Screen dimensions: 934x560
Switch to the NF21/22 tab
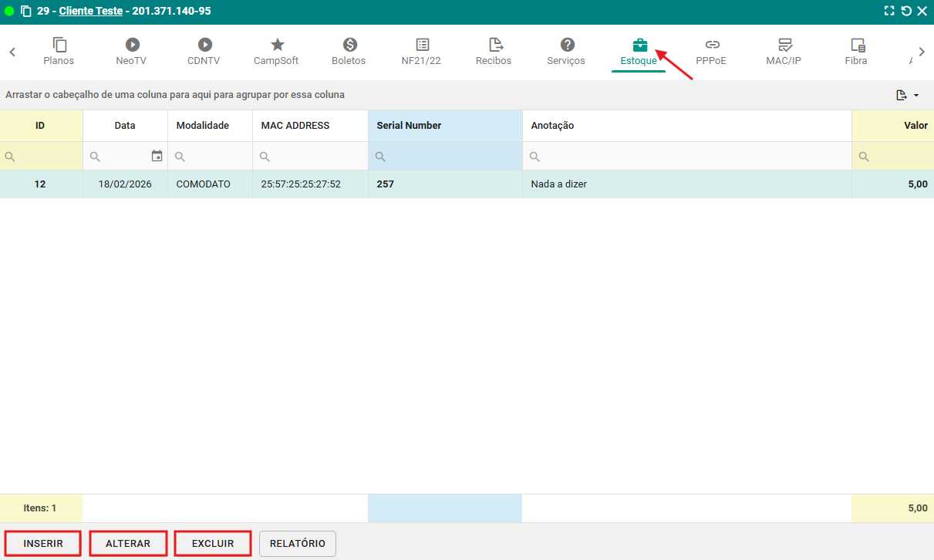(422, 52)
